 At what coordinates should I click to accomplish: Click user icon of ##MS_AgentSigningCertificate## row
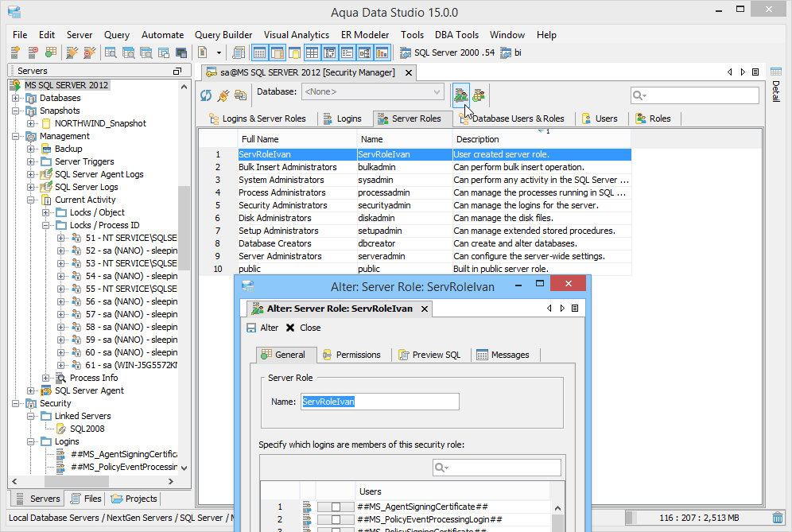coord(307,507)
